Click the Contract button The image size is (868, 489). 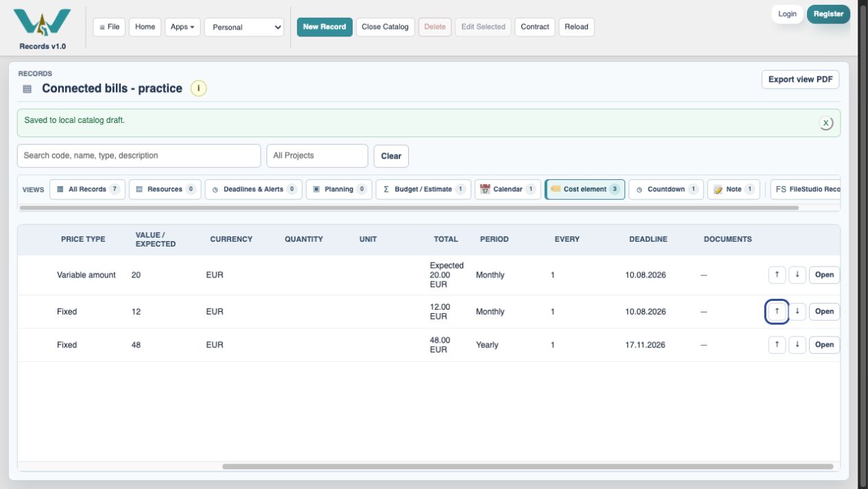(535, 27)
